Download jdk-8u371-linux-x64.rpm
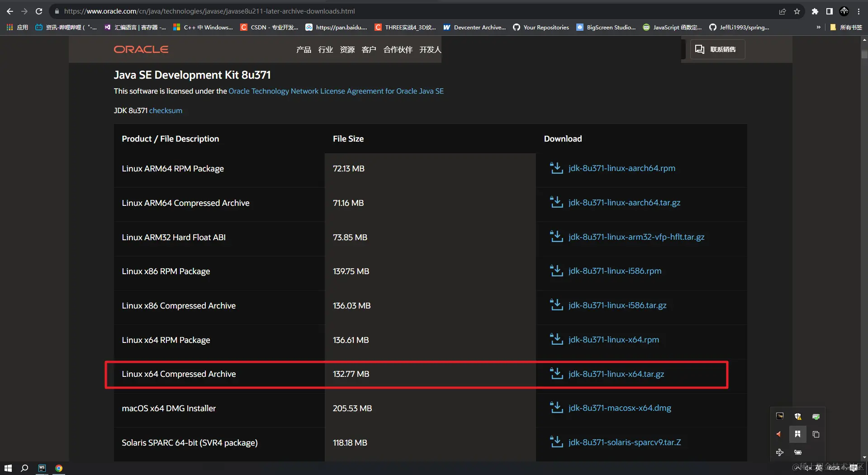The width and height of the screenshot is (868, 475). point(614,340)
